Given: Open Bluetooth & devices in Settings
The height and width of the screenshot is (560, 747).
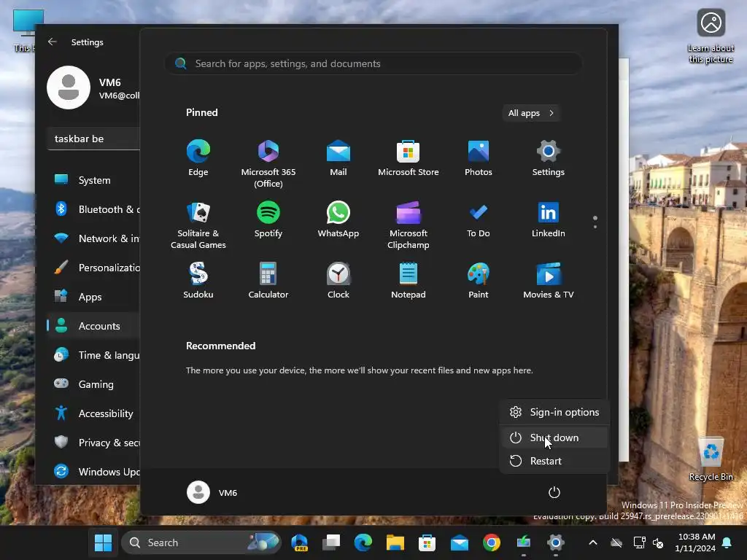Looking at the screenshot, I should pyautogui.click(x=94, y=209).
